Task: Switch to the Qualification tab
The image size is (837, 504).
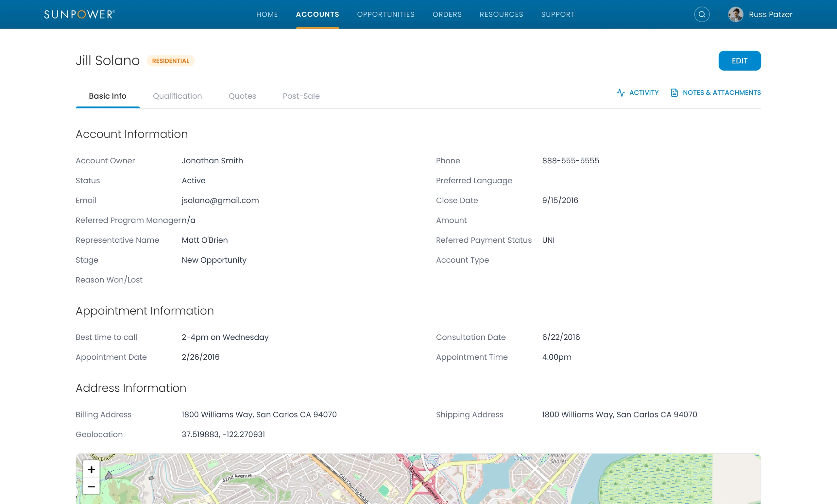Action: (x=177, y=96)
